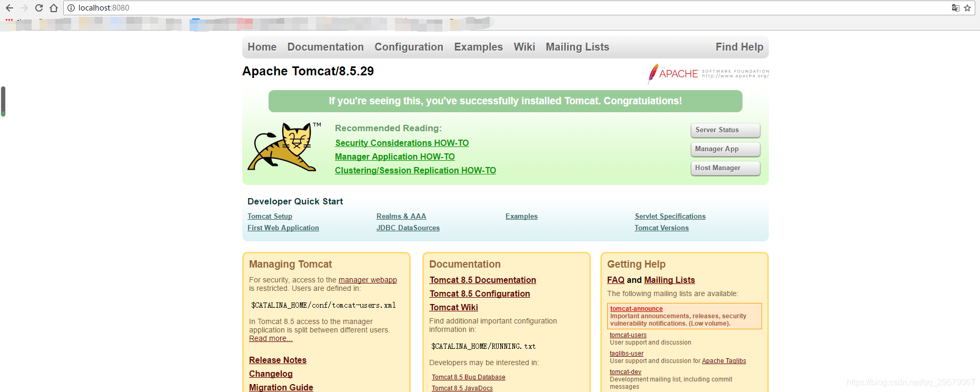Image resolution: width=980 pixels, height=392 pixels.
Task: Open the FAQ link
Action: click(616, 280)
